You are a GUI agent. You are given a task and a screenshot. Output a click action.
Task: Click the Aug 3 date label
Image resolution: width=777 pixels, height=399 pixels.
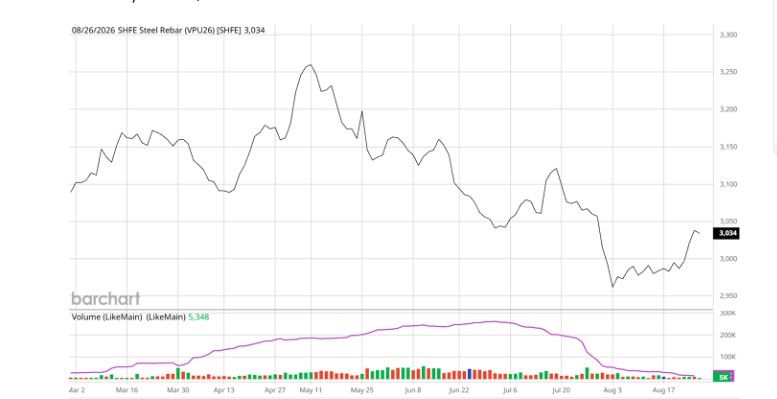[x=612, y=390]
